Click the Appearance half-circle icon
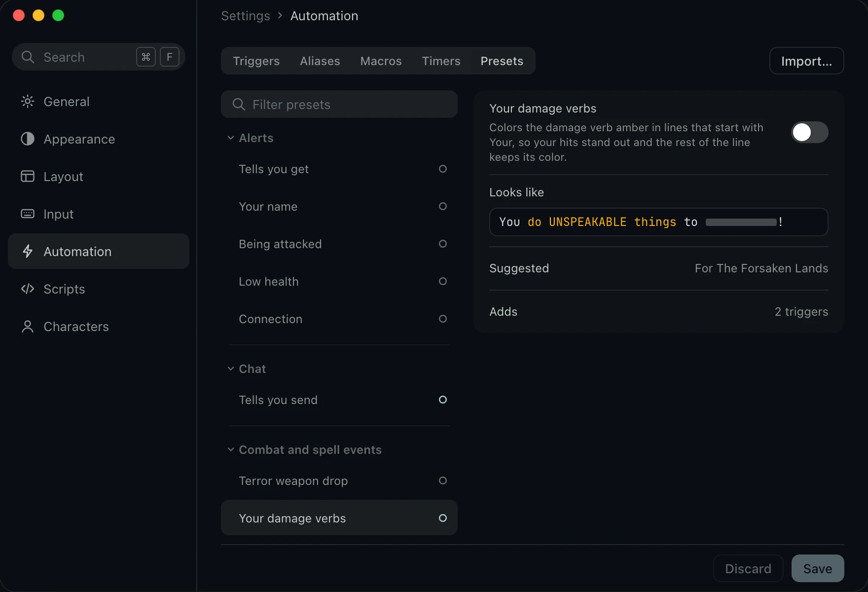The height and width of the screenshot is (592, 868). click(28, 139)
